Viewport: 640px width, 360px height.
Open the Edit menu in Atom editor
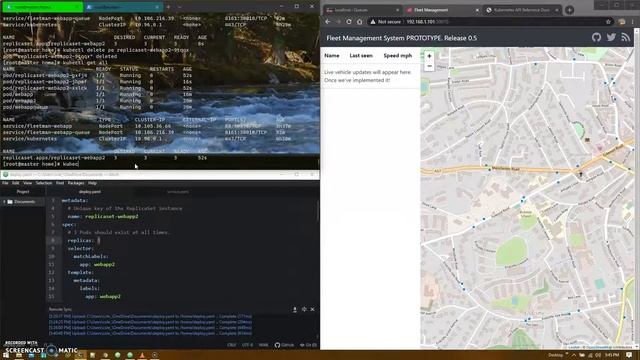[x=16, y=183]
